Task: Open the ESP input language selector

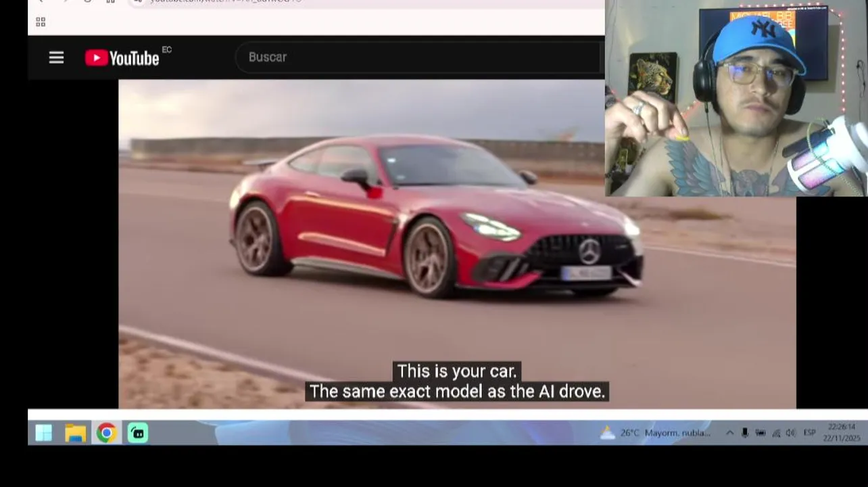Action: 809,433
